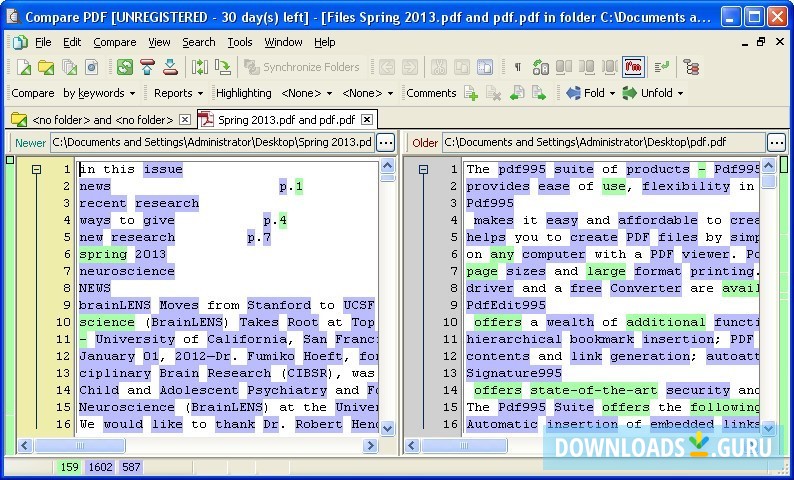Click the new folder comparison icon
This screenshot has width=794, height=480.
pyautogui.click(x=46, y=67)
